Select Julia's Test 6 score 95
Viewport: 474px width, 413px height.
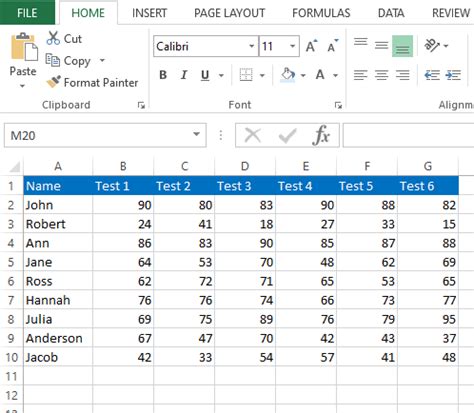pos(428,319)
